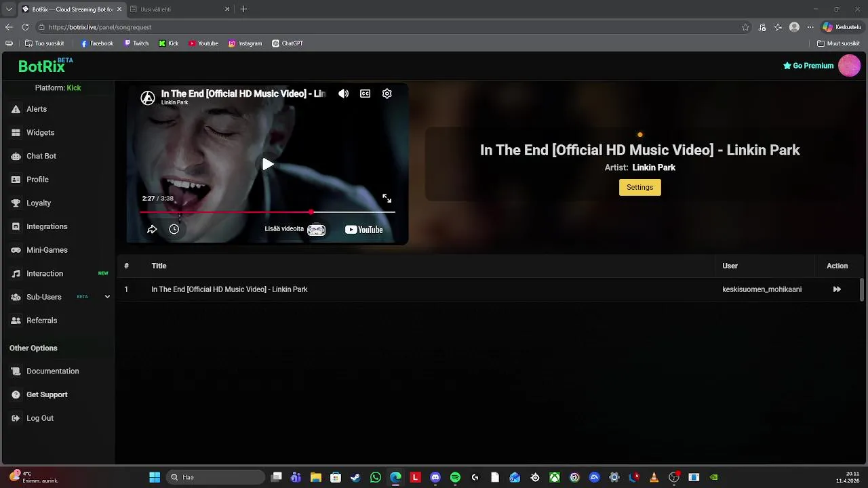Open a new browser tab
This screenshot has width=868, height=488.
coord(243,9)
